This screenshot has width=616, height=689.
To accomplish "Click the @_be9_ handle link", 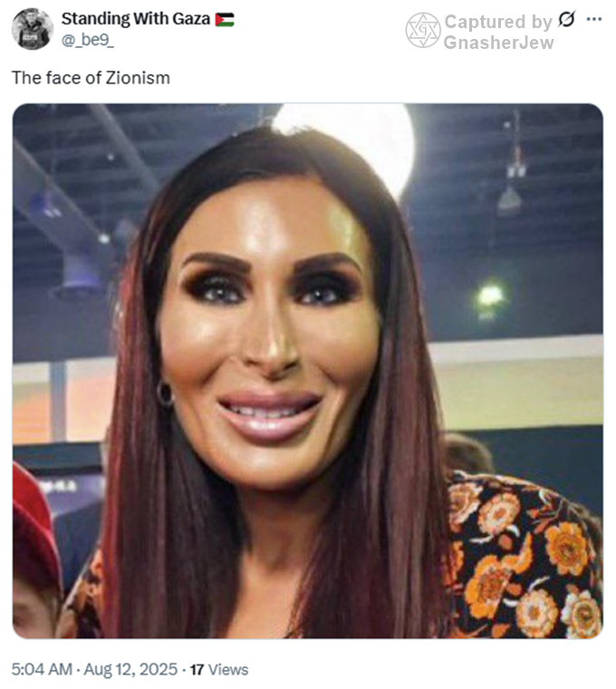I will [x=87, y=40].
